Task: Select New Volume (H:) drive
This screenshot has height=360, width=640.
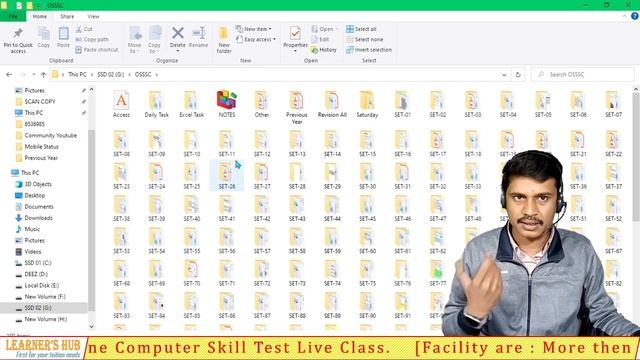Action: point(45,319)
